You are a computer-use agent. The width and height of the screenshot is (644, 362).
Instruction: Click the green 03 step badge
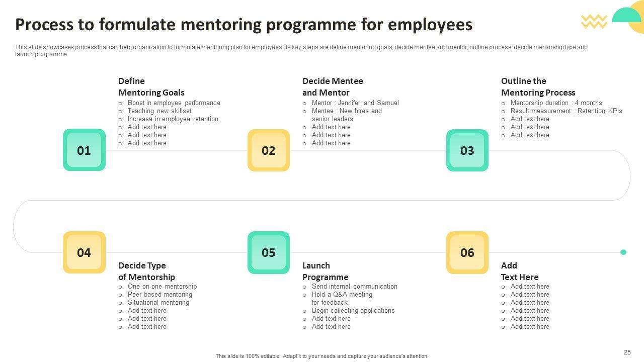pyautogui.click(x=467, y=150)
